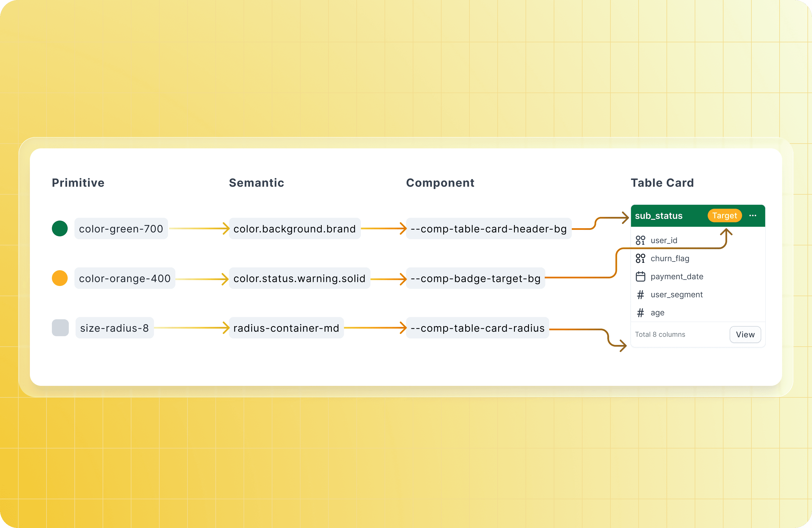
Task: Select the radius-container-md token chip
Action: click(x=286, y=328)
